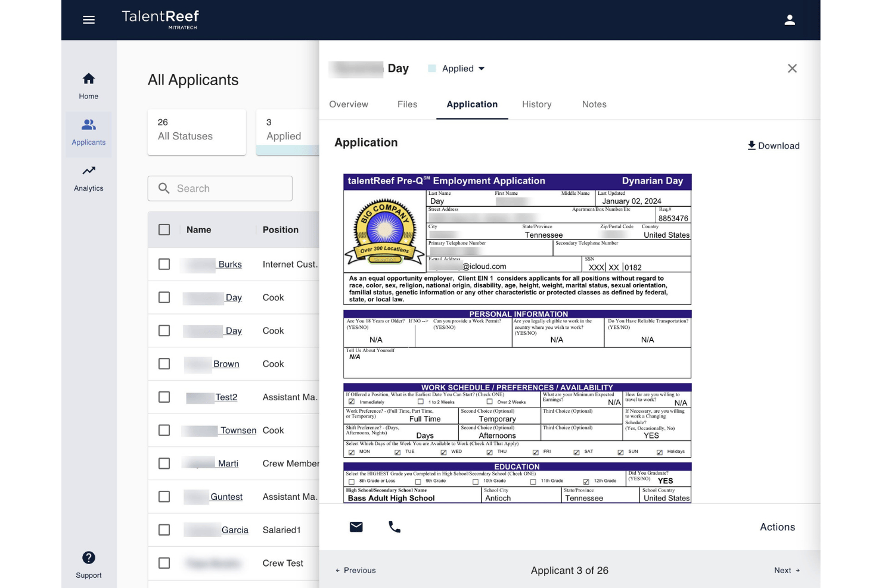Check the box in Crew Test row
This screenshot has width=882, height=588.
click(x=164, y=563)
